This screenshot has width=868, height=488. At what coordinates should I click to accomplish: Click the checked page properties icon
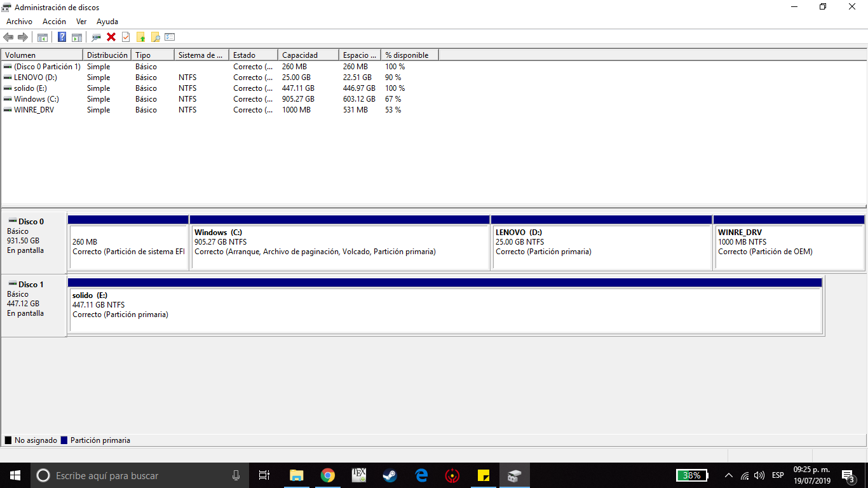[126, 37]
